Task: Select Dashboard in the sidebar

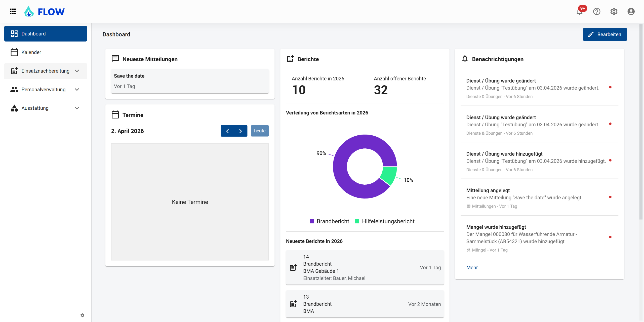Action: coord(46,34)
